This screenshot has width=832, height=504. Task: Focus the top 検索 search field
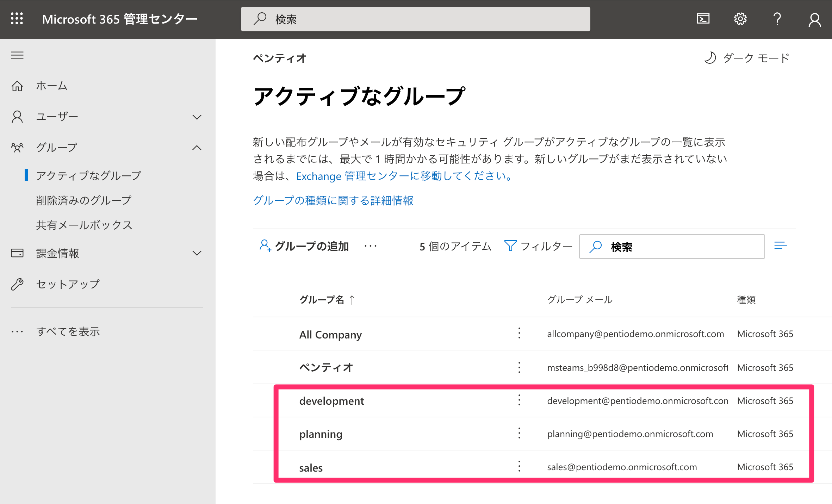[416, 19]
